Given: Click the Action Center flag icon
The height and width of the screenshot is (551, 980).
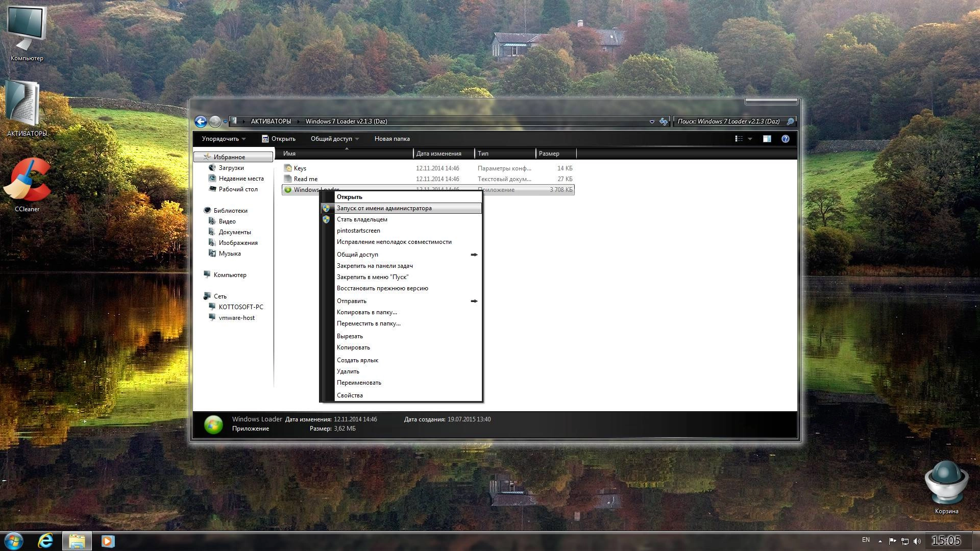Looking at the screenshot, I should tap(893, 541).
